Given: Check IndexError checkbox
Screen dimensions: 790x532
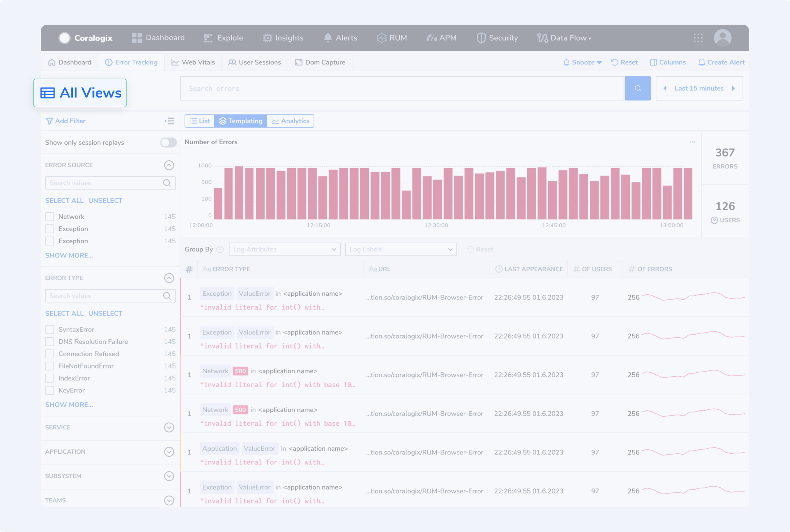Looking at the screenshot, I should click(49, 378).
